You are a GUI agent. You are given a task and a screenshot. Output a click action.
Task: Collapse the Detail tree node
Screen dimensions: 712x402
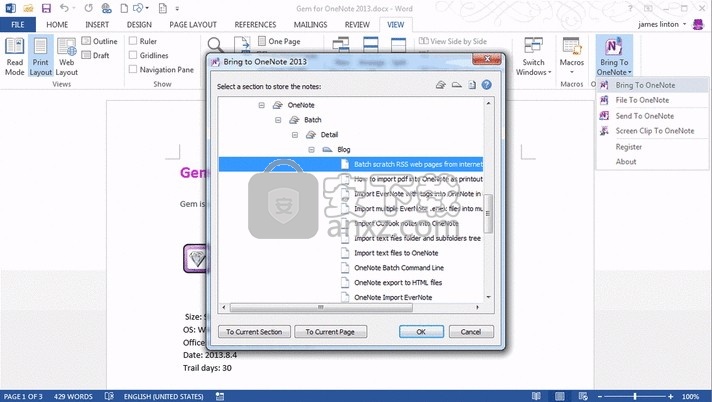click(x=295, y=134)
